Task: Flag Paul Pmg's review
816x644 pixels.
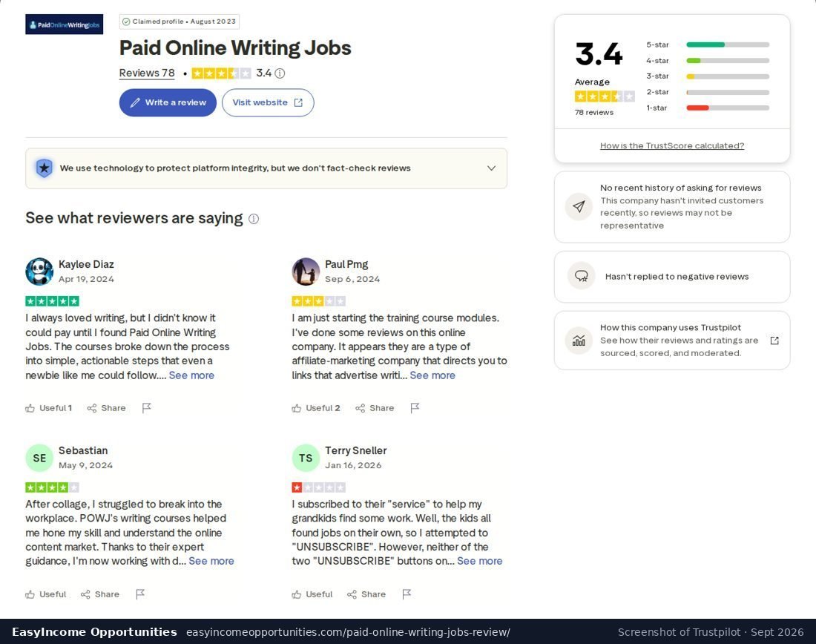Action: click(415, 408)
